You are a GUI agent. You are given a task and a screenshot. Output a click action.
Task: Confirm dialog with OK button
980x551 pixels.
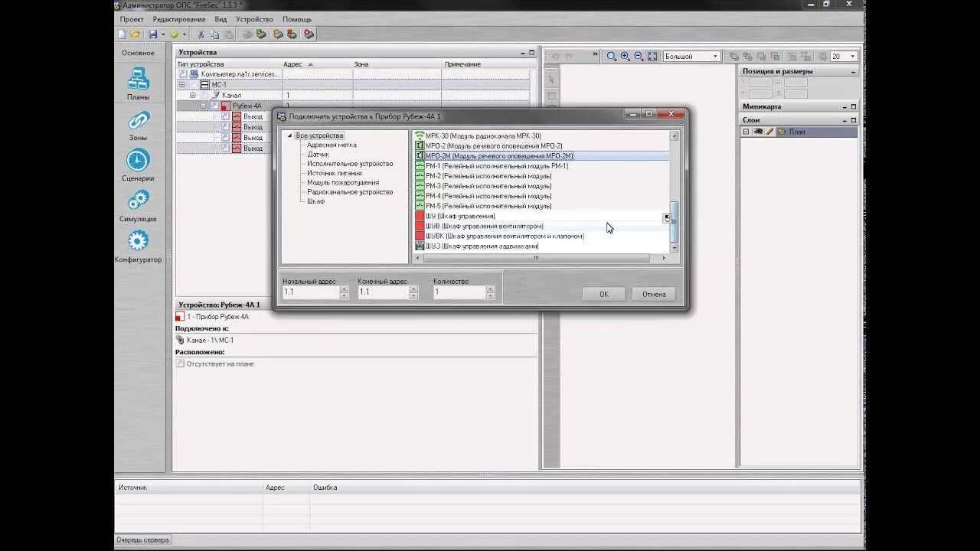coord(604,294)
